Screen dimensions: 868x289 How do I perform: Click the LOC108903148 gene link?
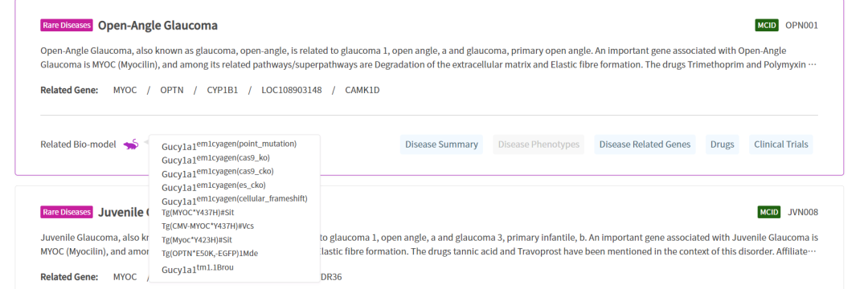[292, 90]
